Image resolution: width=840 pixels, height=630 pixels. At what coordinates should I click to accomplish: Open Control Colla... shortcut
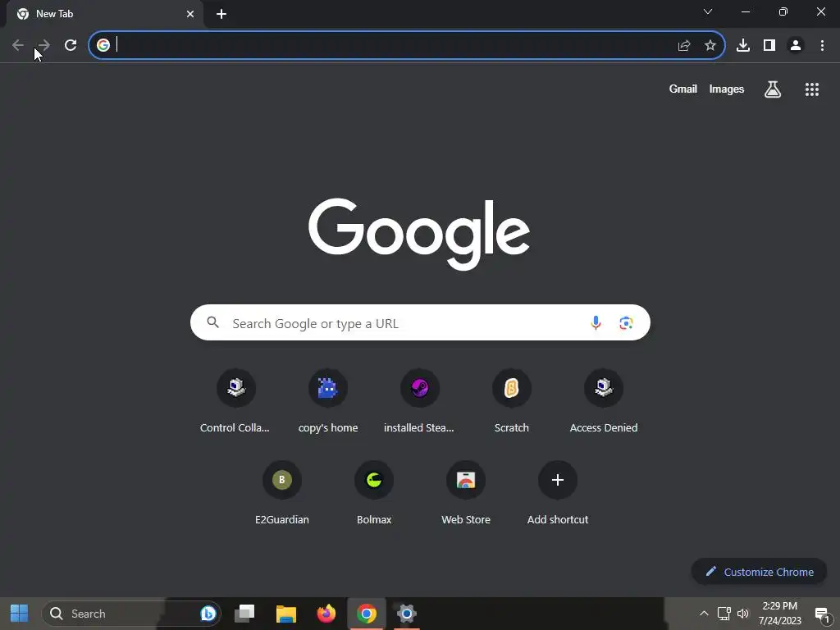pyautogui.click(x=235, y=399)
